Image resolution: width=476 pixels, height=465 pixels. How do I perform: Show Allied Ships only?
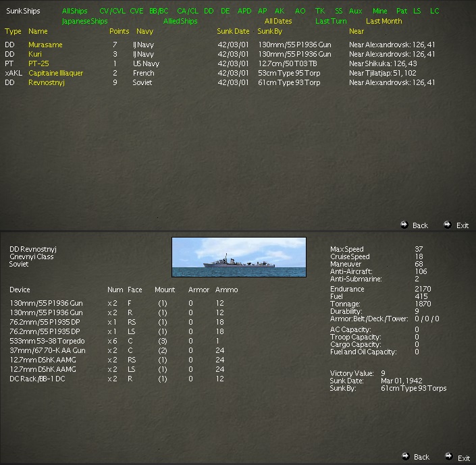pos(180,21)
